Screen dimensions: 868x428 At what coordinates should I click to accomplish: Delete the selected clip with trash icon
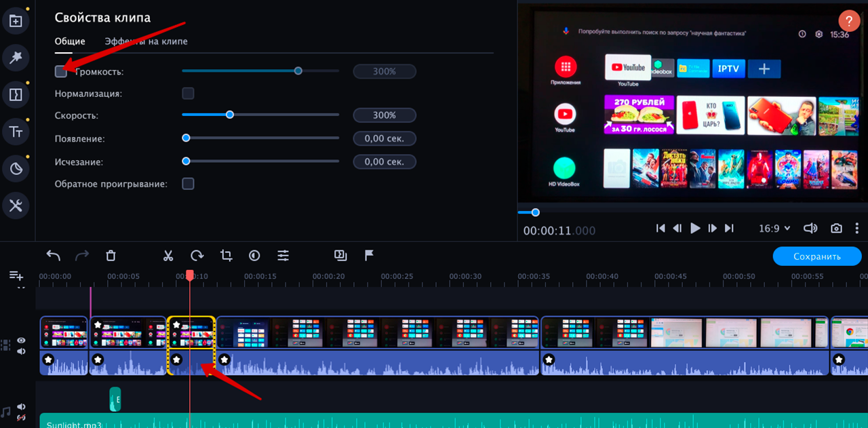(x=111, y=256)
